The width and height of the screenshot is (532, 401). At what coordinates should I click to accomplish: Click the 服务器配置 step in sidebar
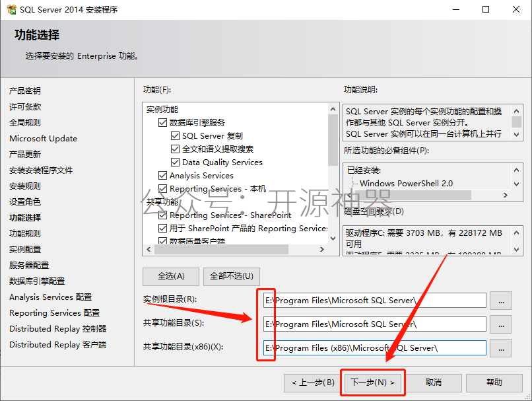[29, 265]
